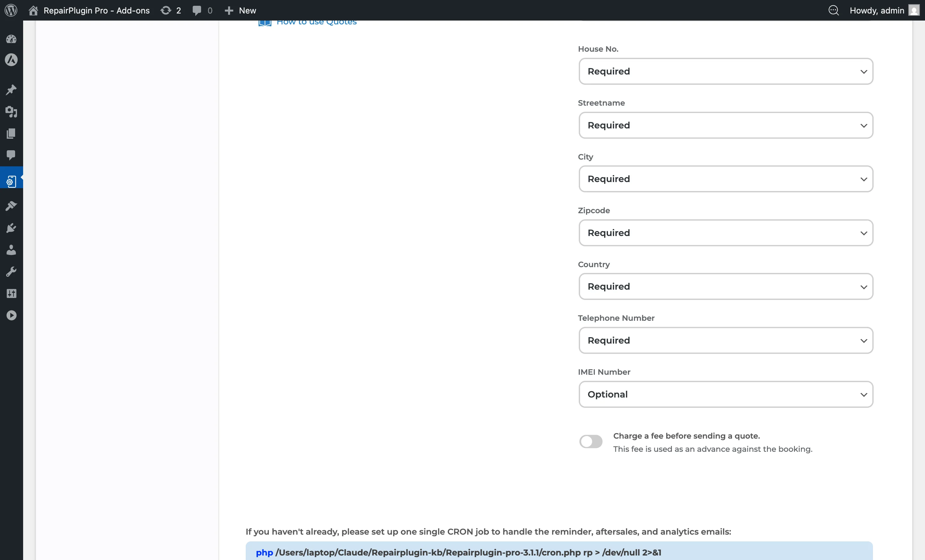Image resolution: width=925 pixels, height=560 pixels.
Task: Toggle the sidebar collapse menu arrow
Action: (x=11, y=315)
